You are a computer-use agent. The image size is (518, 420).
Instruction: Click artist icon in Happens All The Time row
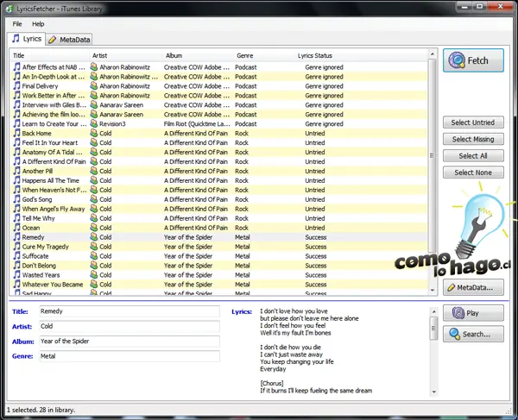(x=94, y=180)
